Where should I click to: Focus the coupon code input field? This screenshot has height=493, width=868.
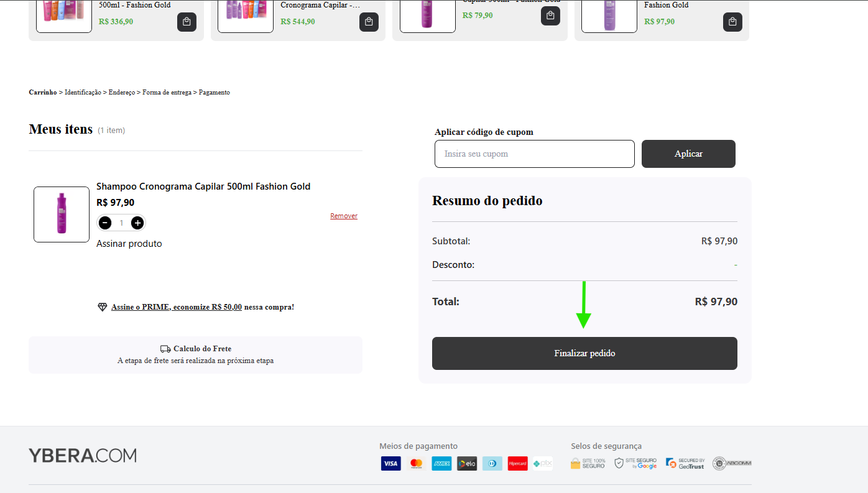[535, 154]
